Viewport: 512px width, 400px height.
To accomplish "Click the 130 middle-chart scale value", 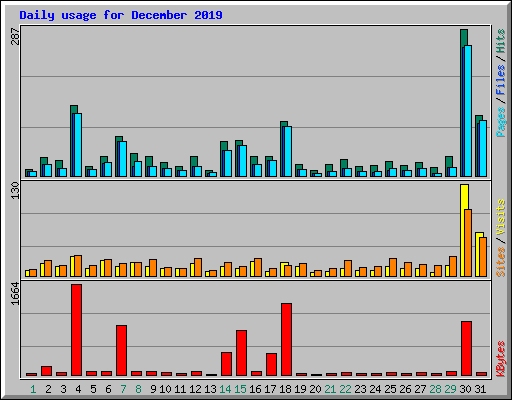I will (16, 190).
